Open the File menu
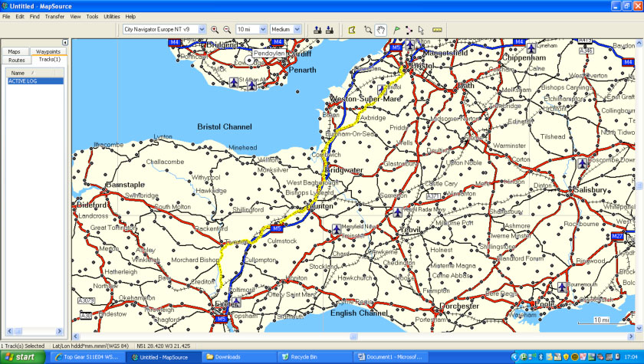This screenshot has width=644, height=364. (x=6, y=17)
